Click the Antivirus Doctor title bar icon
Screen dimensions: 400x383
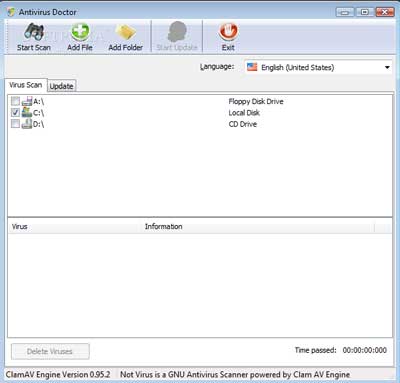[11, 12]
